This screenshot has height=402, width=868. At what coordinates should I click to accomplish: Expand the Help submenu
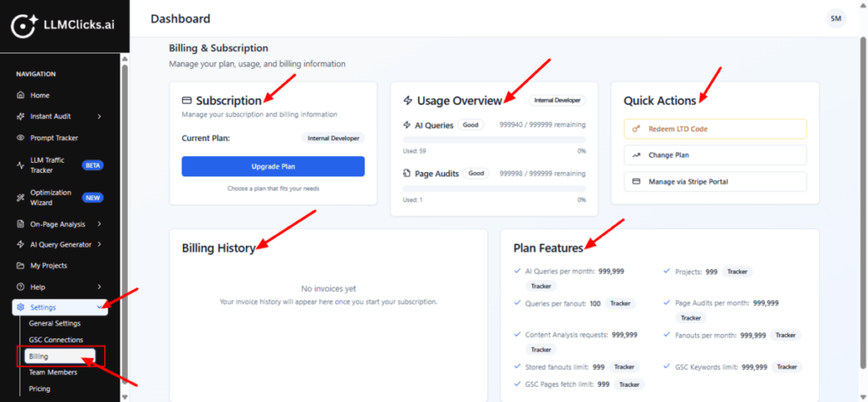[99, 288]
